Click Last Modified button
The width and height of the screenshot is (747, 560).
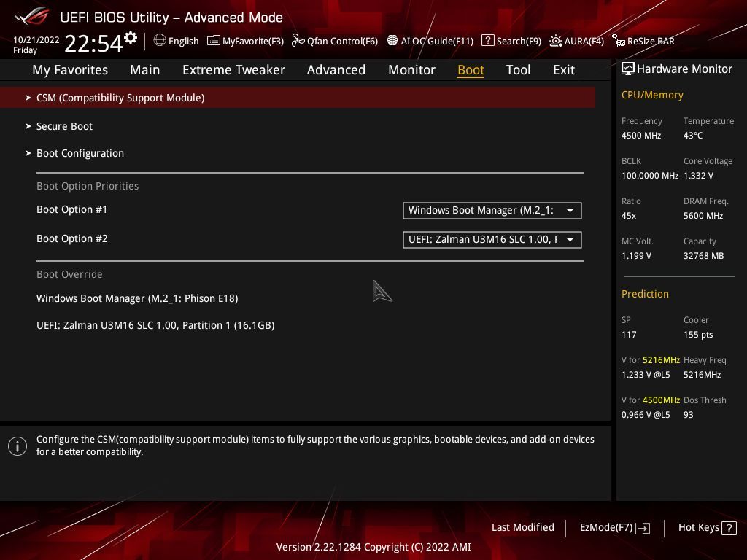click(522, 528)
